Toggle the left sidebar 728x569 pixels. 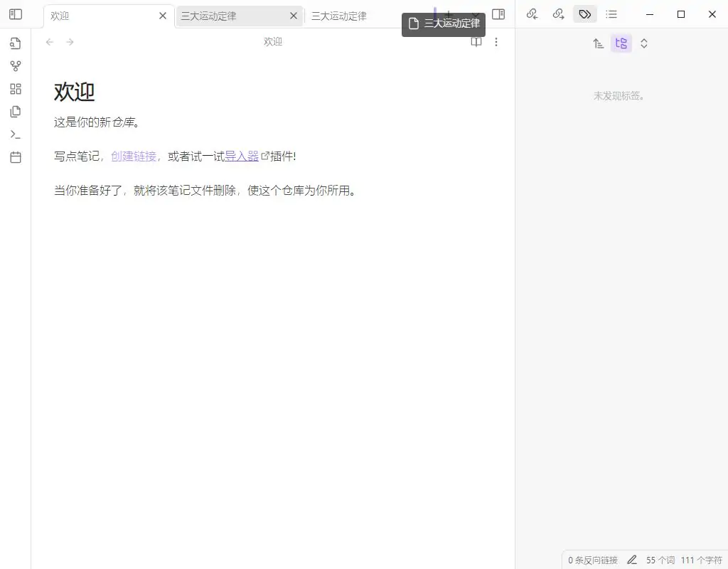[x=15, y=14]
